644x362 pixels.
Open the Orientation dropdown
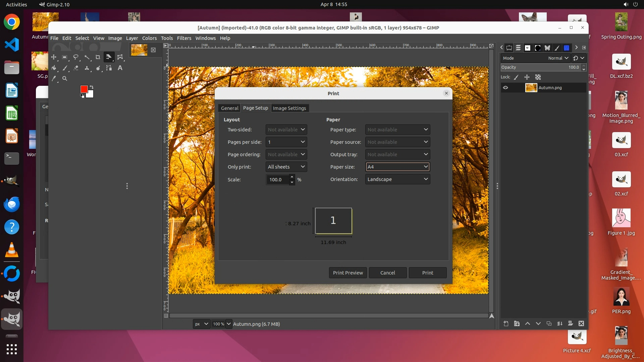coord(397,179)
